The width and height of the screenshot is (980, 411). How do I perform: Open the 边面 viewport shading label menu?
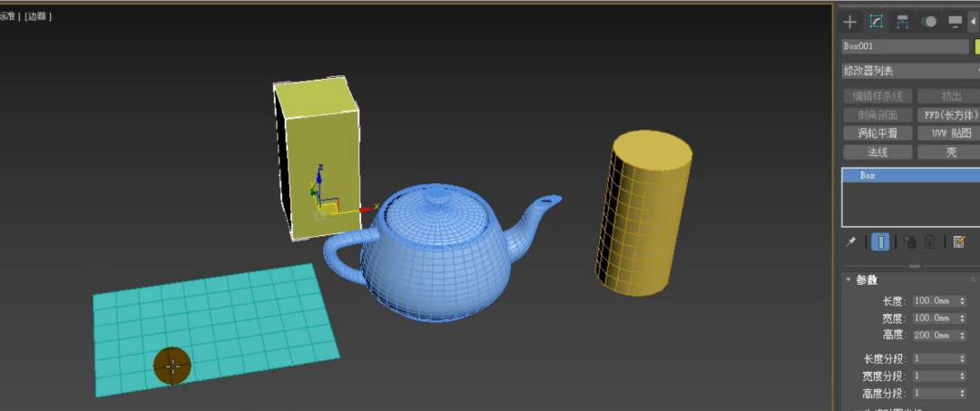click(x=38, y=17)
